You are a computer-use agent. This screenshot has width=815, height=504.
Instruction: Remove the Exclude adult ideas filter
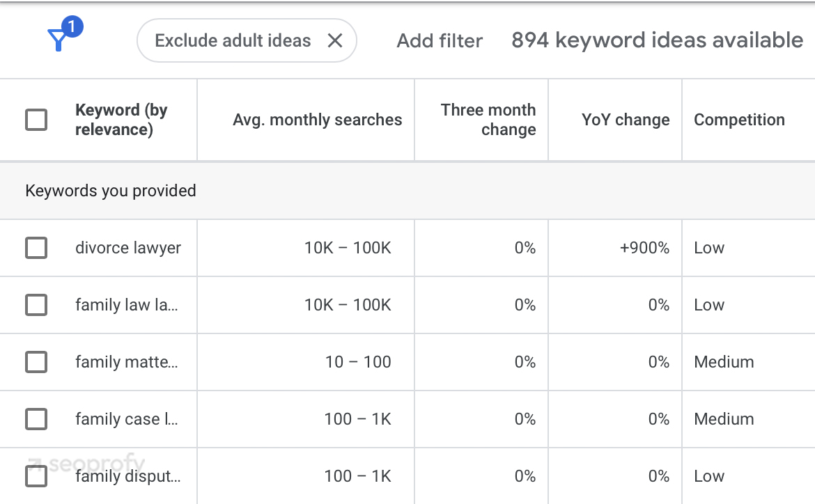(x=335, y=40)
